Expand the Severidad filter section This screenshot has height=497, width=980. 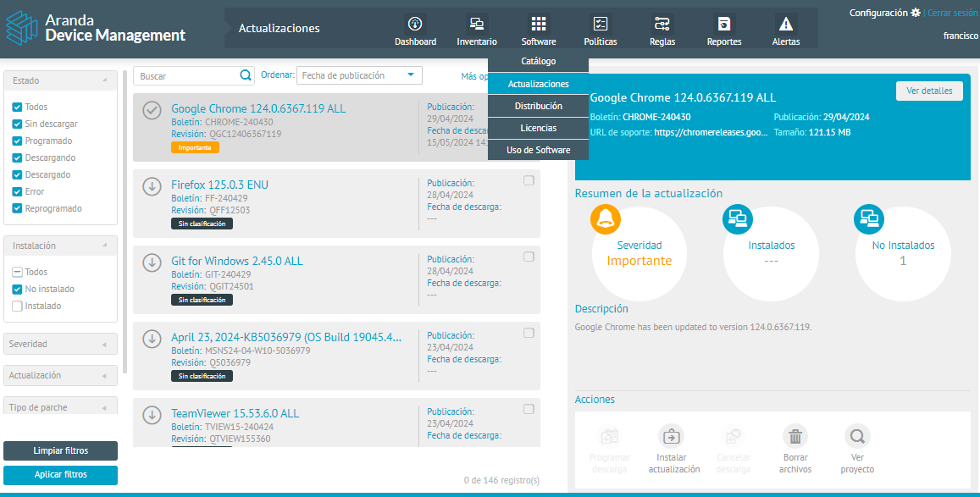pos(61,344)
